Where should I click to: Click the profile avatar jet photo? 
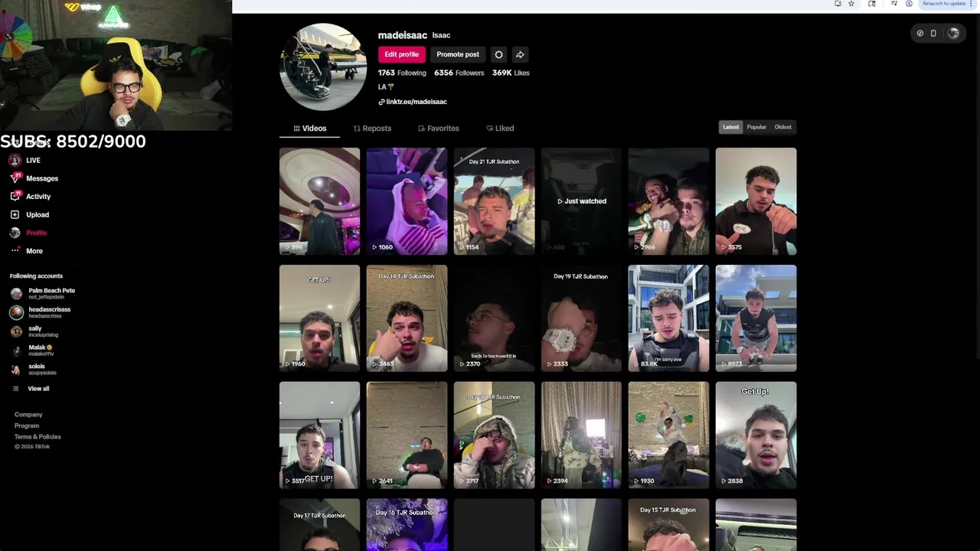click(x=324, y=67)
